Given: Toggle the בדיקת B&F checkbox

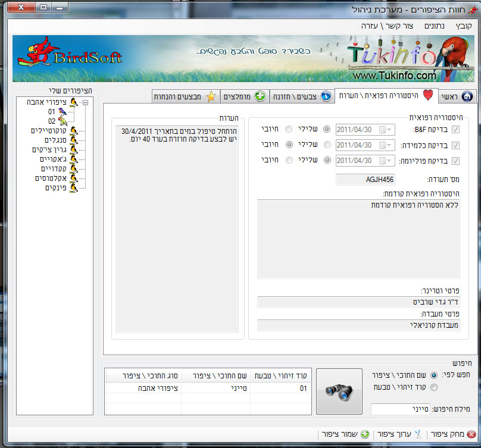Looking at the screenshot, I should (x=456, y=130).
